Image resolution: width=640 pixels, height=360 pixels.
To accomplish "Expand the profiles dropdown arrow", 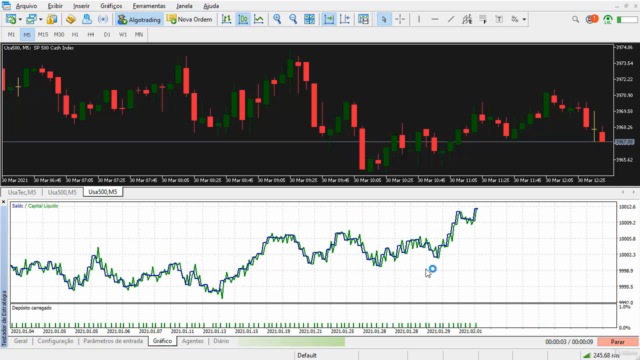I will (40, 20).
